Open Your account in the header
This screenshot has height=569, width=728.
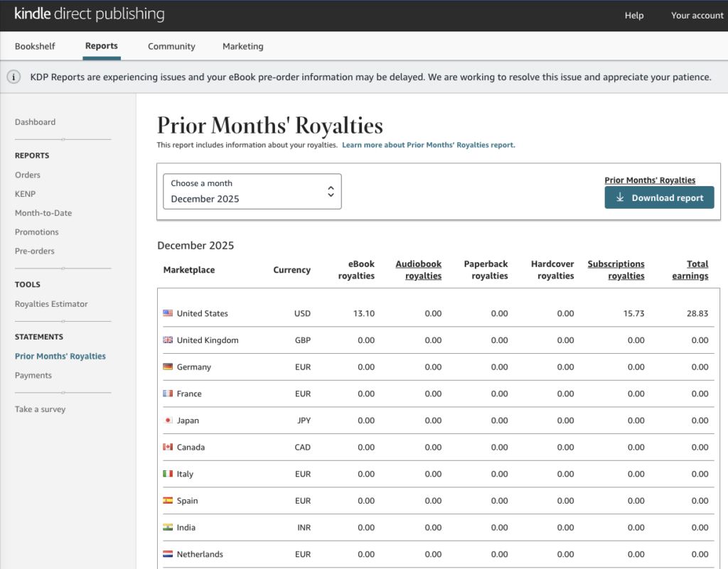[x=697, y=16]
